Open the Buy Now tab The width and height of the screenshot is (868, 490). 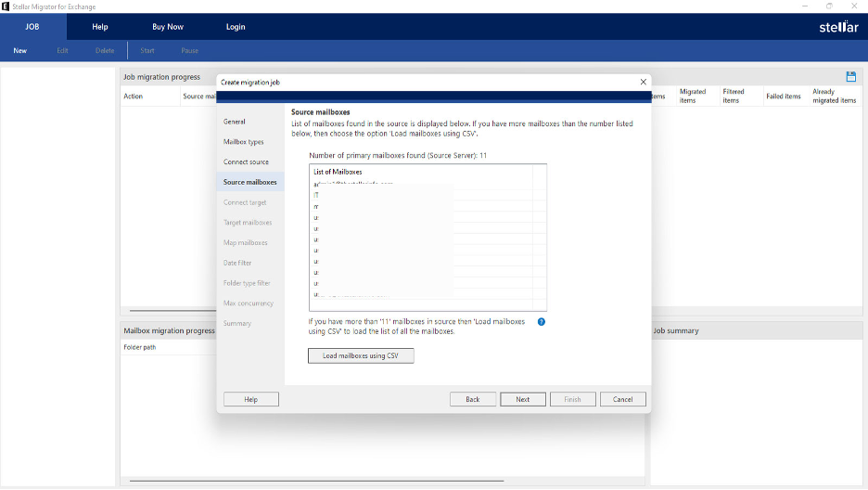(168, 27)
